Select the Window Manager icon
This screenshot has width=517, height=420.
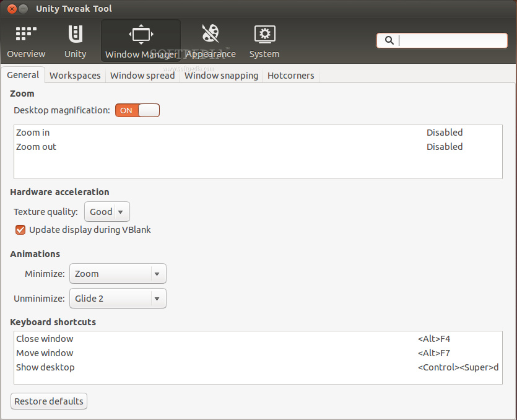tap(141, 34)
